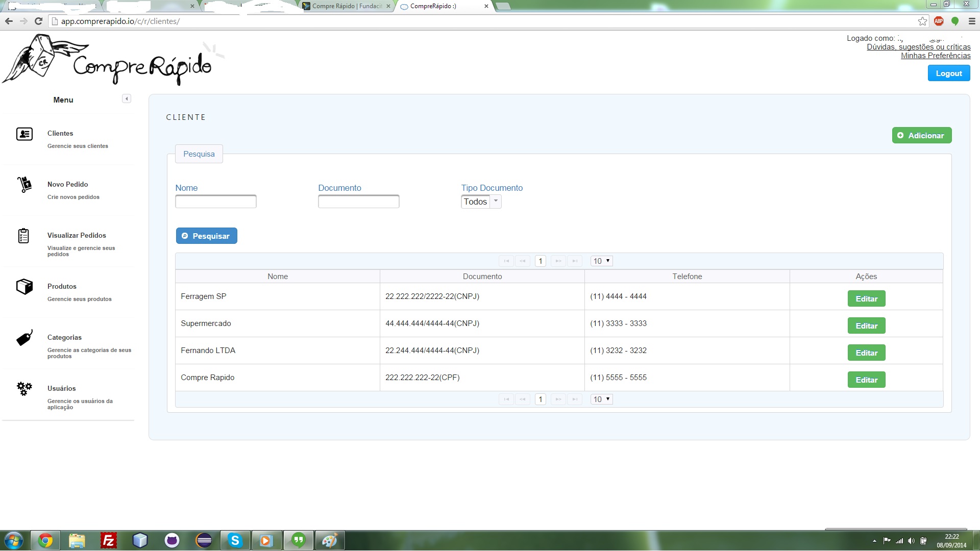Image resolution: width=980 pixels, height=551 pixels.
Task: Click the Clientes card icon in menu
Action: pos(24,134)
